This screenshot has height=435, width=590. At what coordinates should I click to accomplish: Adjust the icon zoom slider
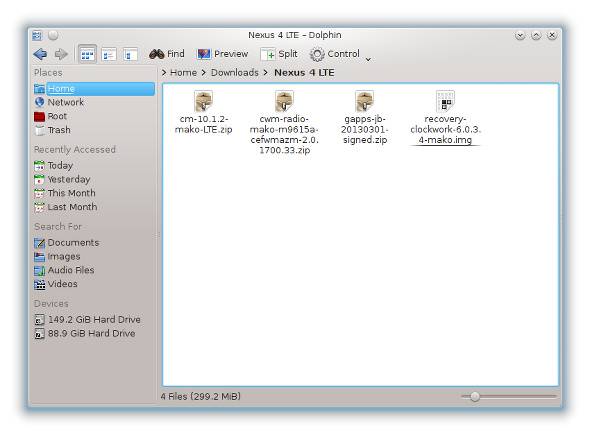475,396
